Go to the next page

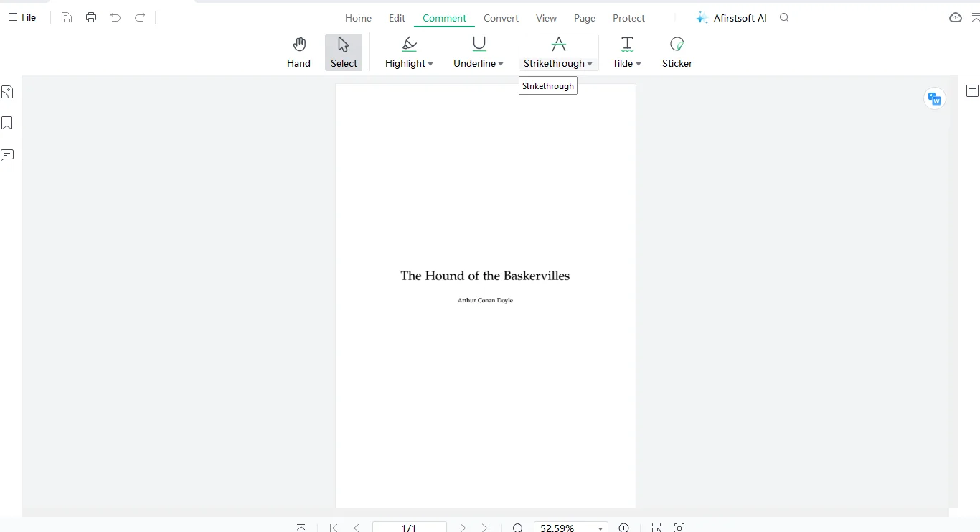(463, 528)
